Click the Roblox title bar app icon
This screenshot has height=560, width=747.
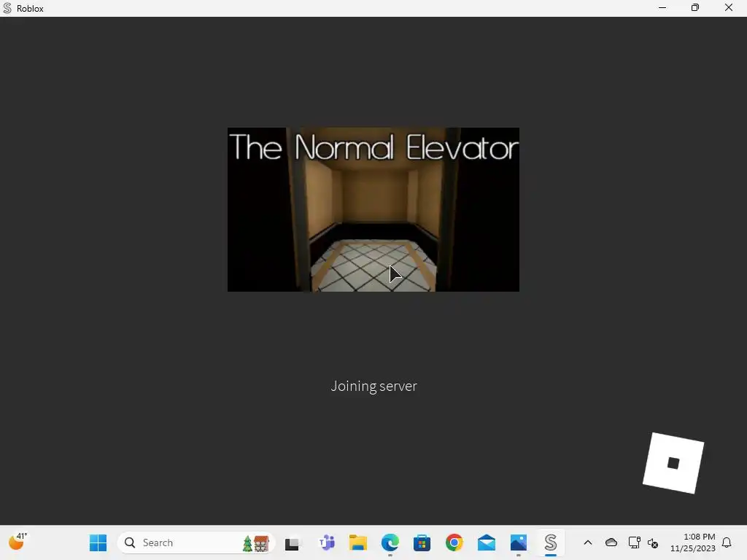pos(7,8)
